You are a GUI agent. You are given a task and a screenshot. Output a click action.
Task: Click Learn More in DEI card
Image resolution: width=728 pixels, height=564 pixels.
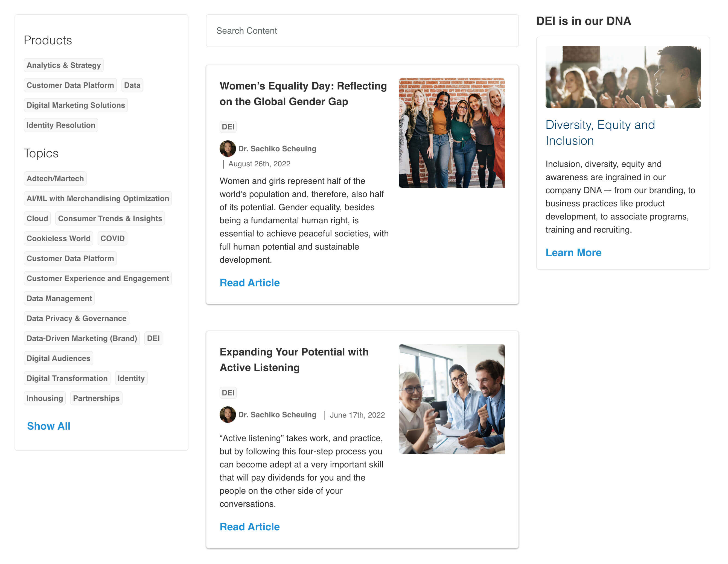pyautogui.click(x=574, y=253)
